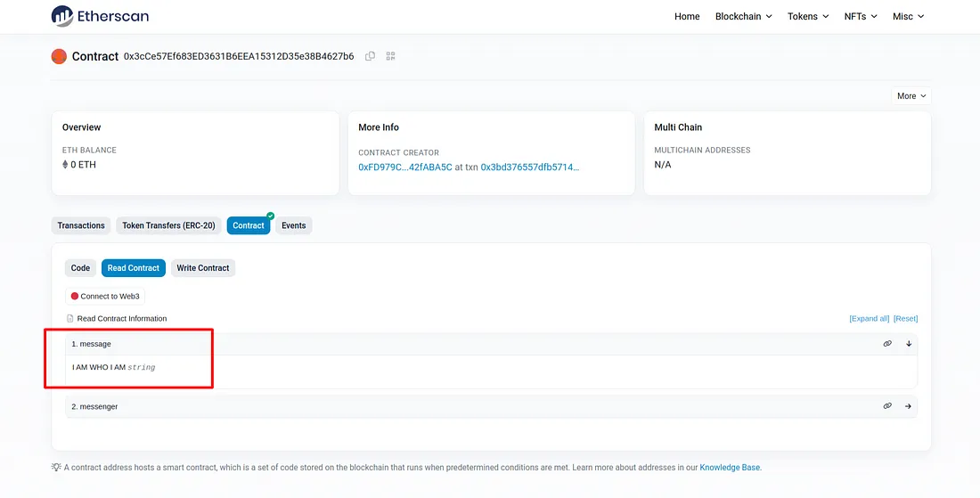980x498 pixels.
Task: Collapse the message method row arrow
Action: pyautogui.click(x=909, y=344)
